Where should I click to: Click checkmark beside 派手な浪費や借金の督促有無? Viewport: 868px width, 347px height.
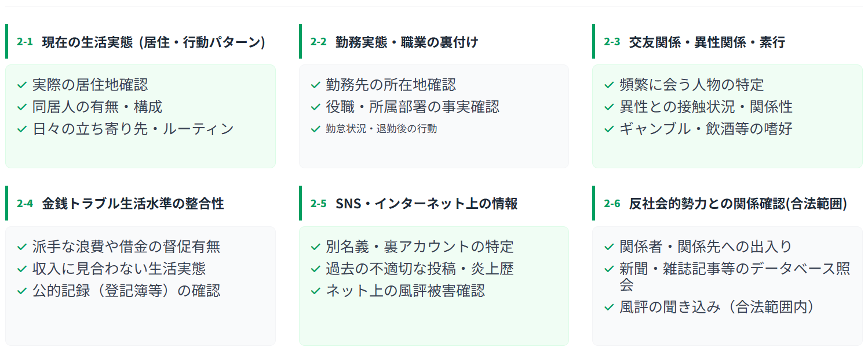point(22,247)
